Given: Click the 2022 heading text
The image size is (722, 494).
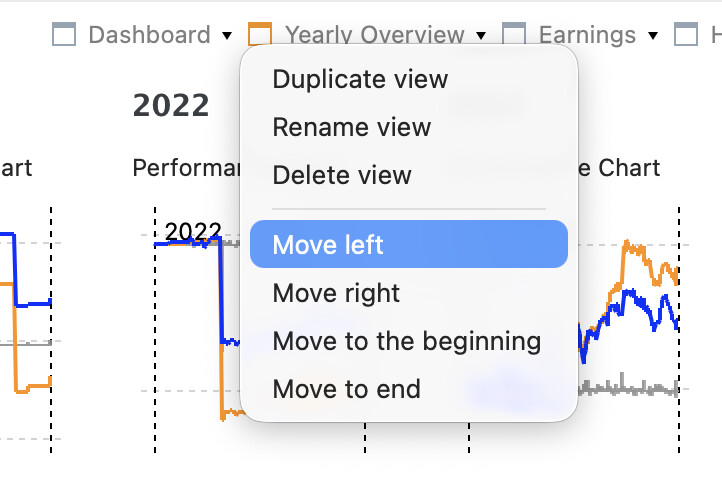Looking at the screenshot, I should [171, 105].
